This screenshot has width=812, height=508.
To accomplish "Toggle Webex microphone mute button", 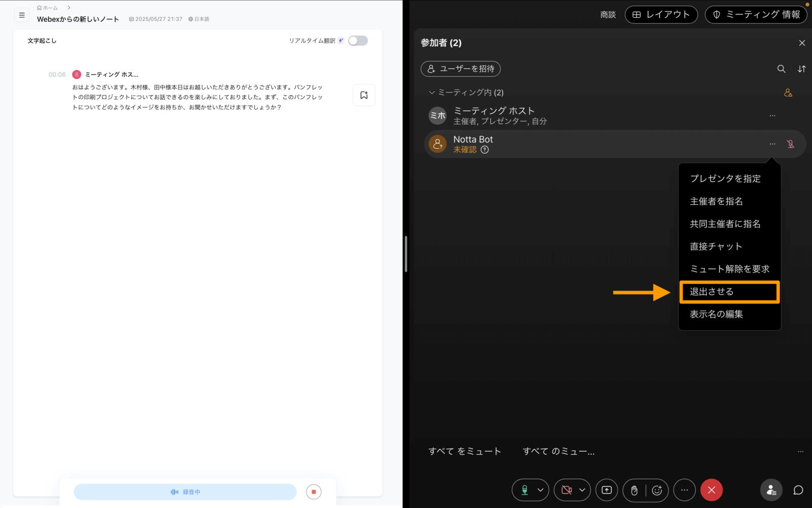I will coord(525,490).
